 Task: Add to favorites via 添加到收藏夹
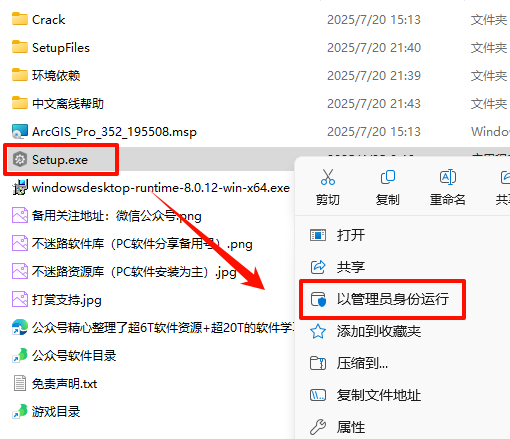tap(379, 331)
